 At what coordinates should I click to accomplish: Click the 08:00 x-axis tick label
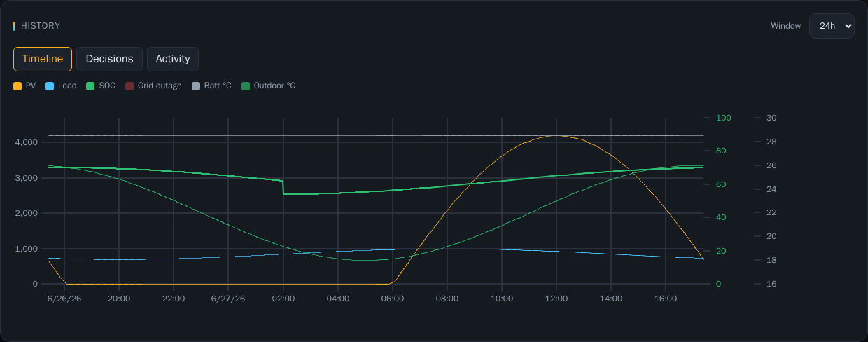tap(447, 299)
